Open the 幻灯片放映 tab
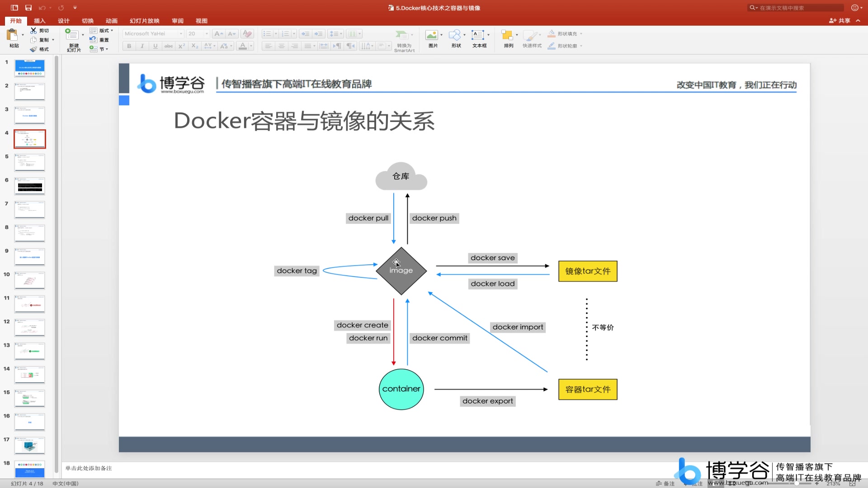Image resolution: width=868 pixels, height=488 pixels. tap(145, 21)
